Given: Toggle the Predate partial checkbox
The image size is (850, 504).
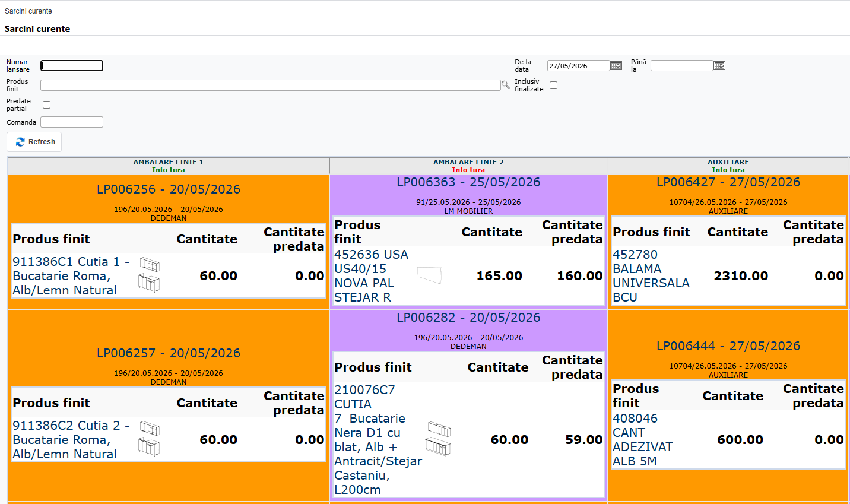Looking at the screenshot, I should click(46, 105).
